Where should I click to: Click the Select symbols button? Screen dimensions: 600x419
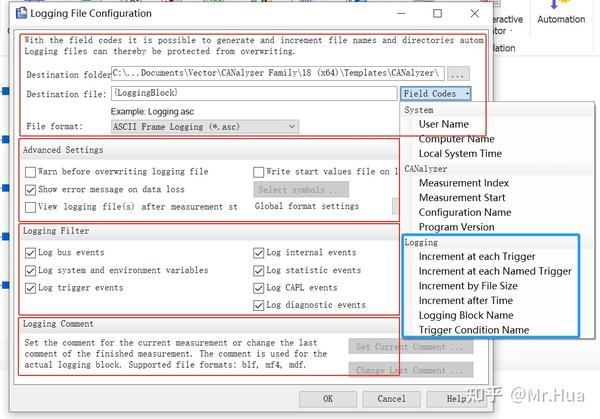tap(301, 190)
